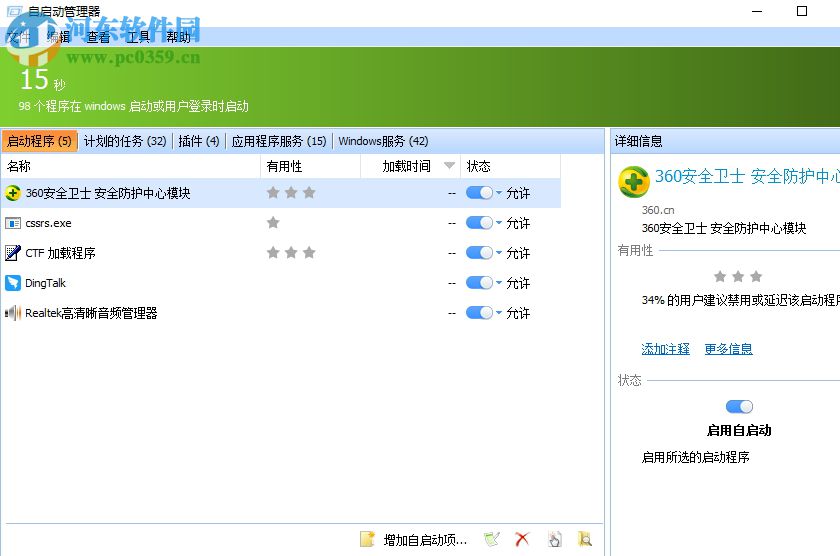840x556 pixels.
Task: Expand status dropdown for CTF 加载程序
Action: pos(499,253)
